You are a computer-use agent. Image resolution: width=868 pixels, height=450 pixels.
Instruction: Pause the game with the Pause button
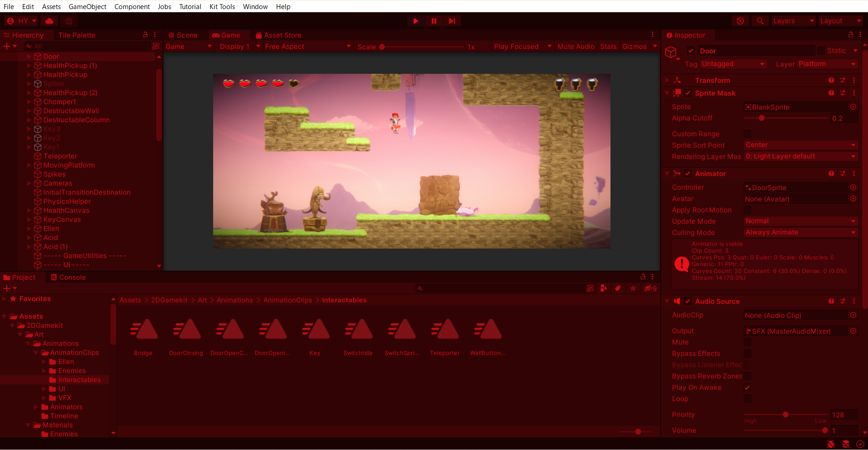434,21
